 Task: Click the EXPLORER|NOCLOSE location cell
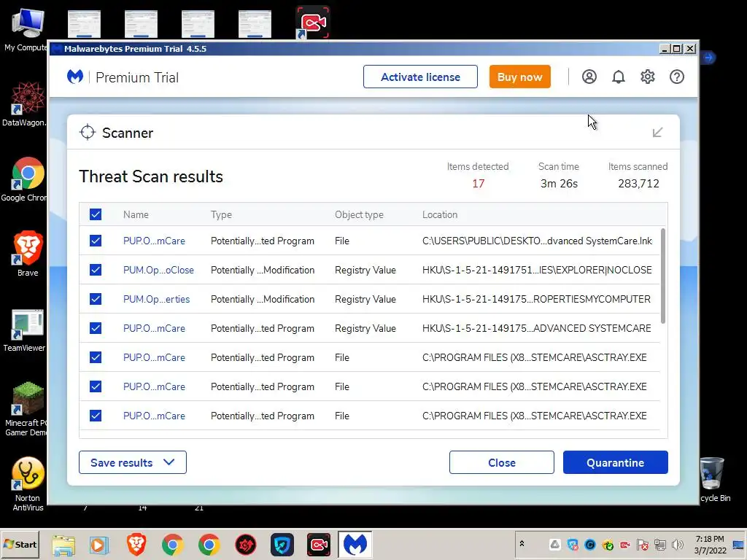[x=537, y=270]
